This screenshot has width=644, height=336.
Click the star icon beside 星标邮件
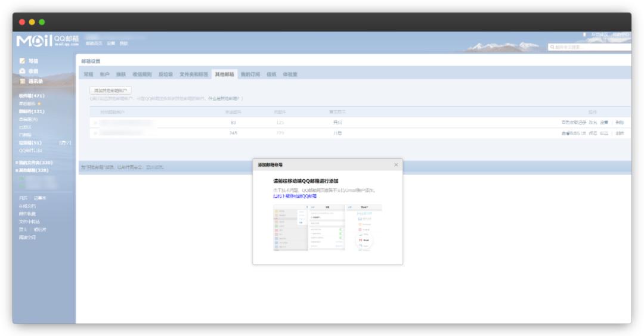tap(39, 104)
